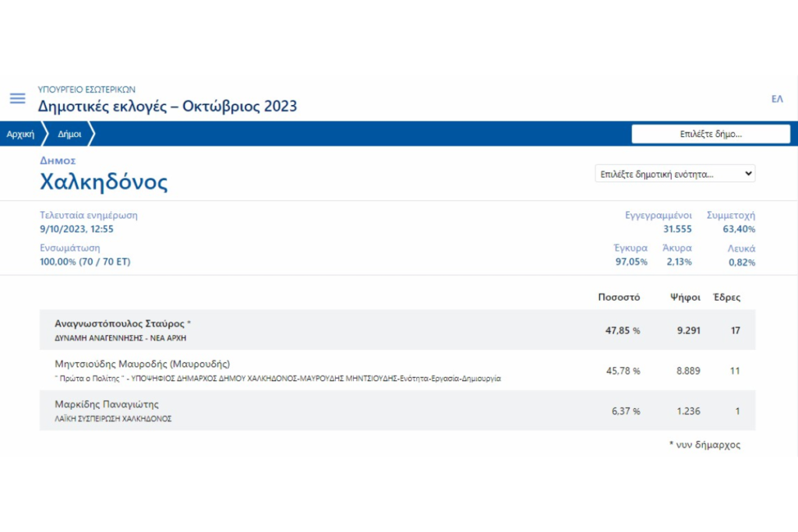Screen dimensions: 798x532
Task: Click the Εγγεγραμμένοι 31.555 statistic
Action: [x=659, y=222]
